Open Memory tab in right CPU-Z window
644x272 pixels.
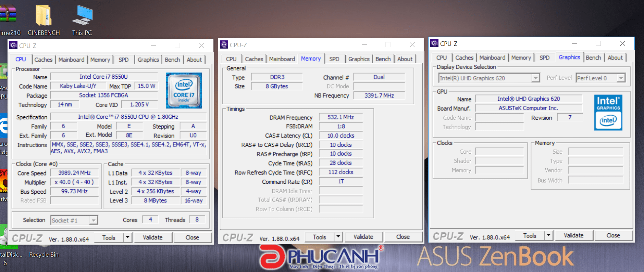521,57
